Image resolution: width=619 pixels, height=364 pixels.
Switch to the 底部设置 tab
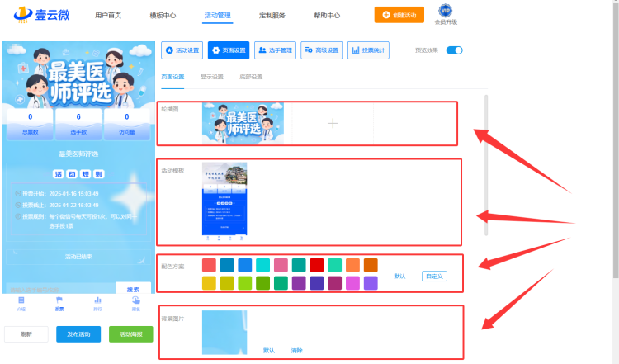[x=251, y=77]
